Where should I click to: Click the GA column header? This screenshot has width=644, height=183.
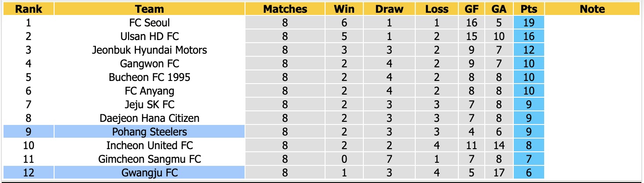500,9
